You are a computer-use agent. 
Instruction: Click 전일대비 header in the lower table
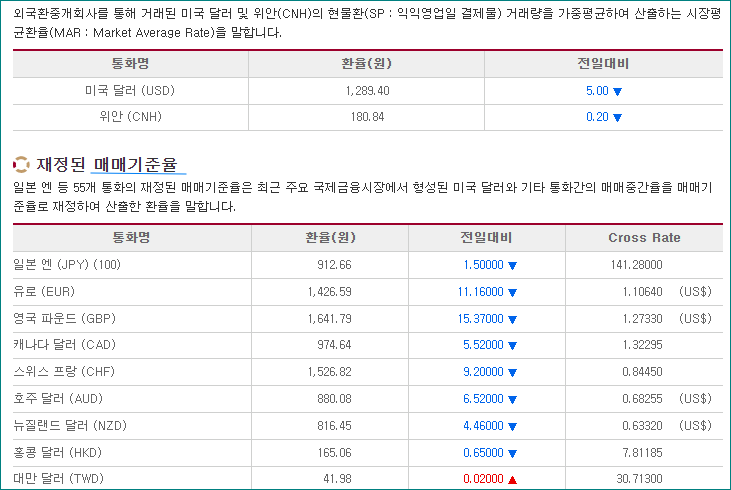tap(486, 238)
